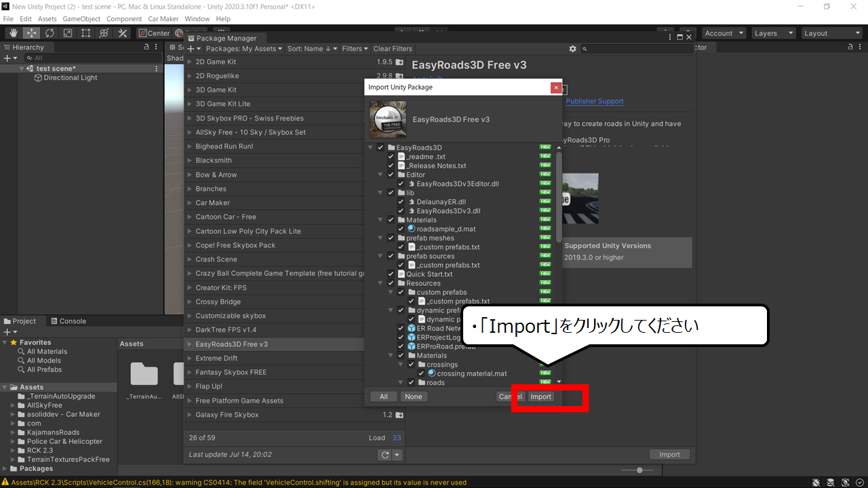Click the None button in import dialog

413,396
